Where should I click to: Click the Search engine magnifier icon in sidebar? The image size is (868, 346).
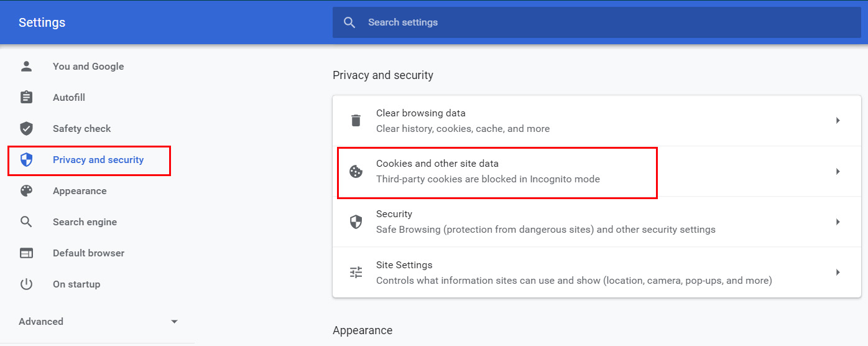coord(26,222)
